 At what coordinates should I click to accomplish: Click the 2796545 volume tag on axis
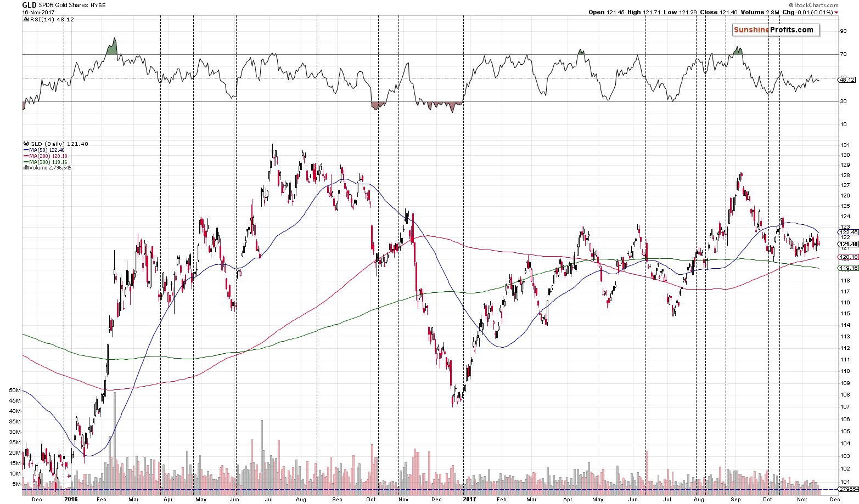[x=848, y=489]
